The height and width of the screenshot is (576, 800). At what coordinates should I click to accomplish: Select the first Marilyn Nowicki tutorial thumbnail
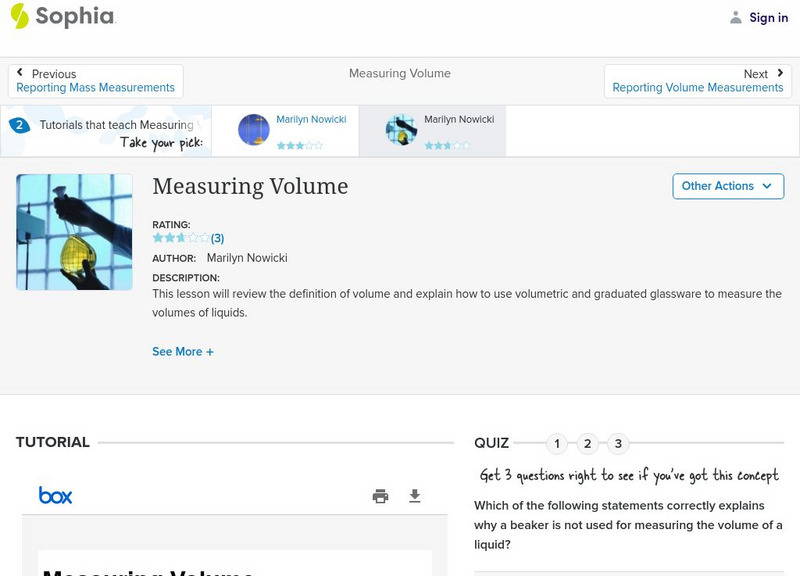[x=252, y=129]
